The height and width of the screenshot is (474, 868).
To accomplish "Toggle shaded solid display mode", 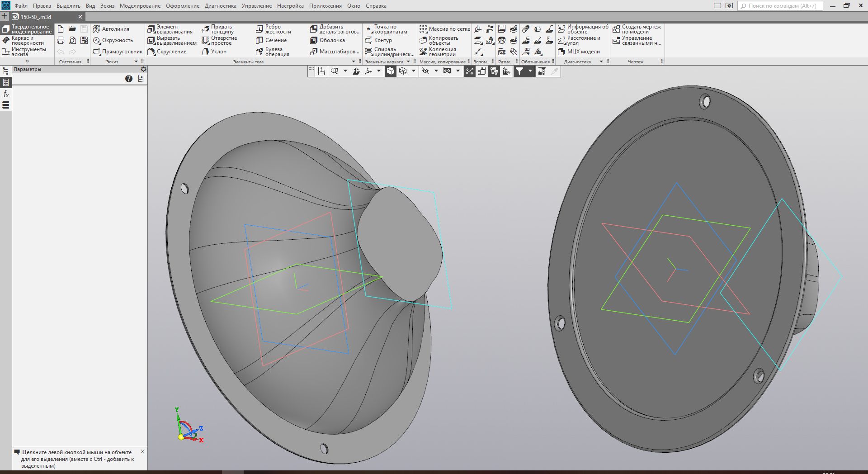I will [391, 71].
